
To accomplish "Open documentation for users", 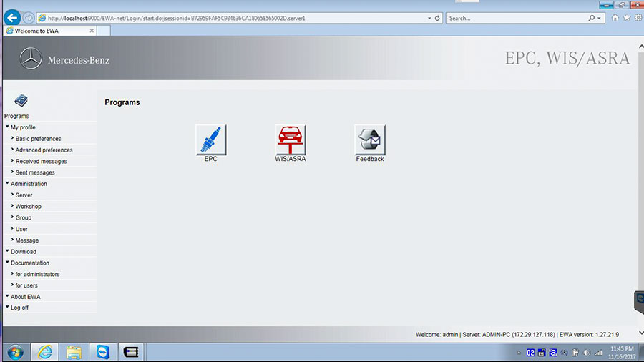I will click(x=26, y=285).
